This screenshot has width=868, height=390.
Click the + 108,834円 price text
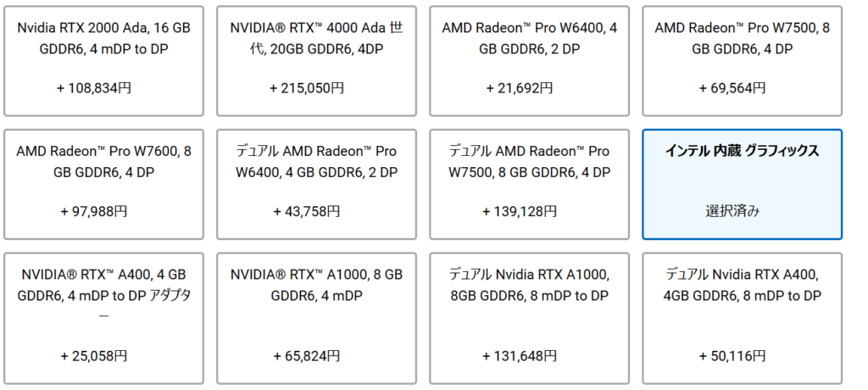click(94, 87)
